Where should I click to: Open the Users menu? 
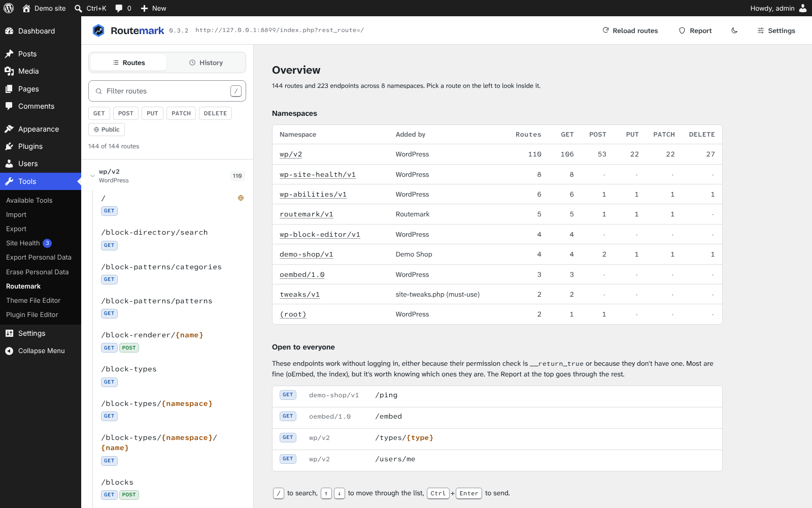coord(41,164)
